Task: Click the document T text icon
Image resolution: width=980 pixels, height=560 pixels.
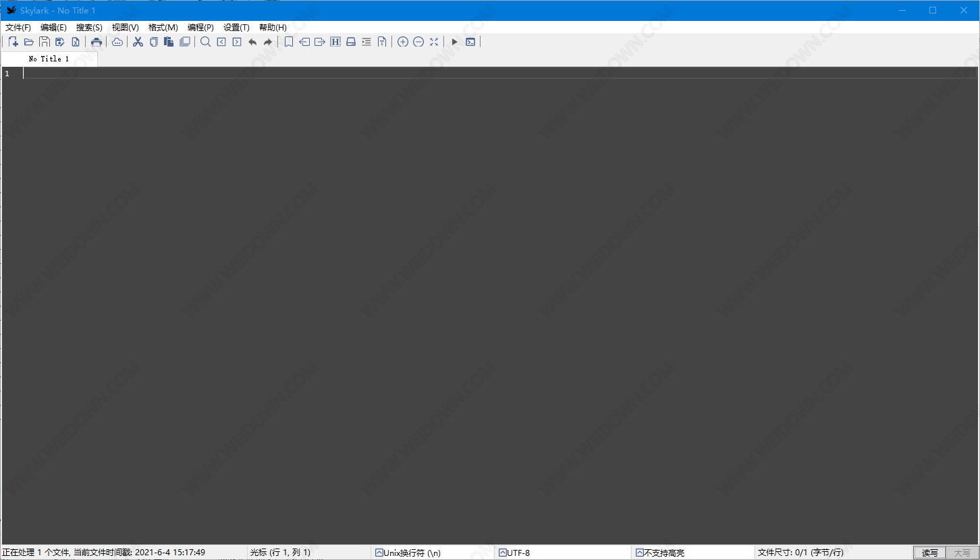Action: 382,42
